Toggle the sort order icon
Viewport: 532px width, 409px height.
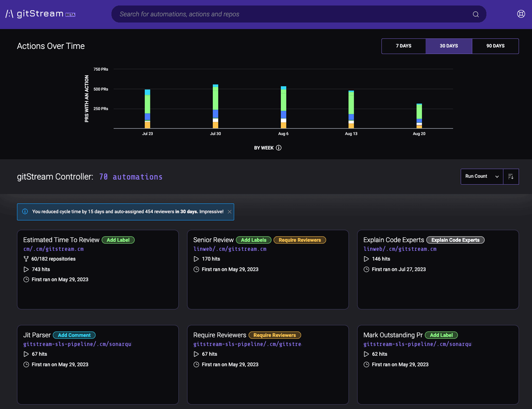click(x=511, y=177)
